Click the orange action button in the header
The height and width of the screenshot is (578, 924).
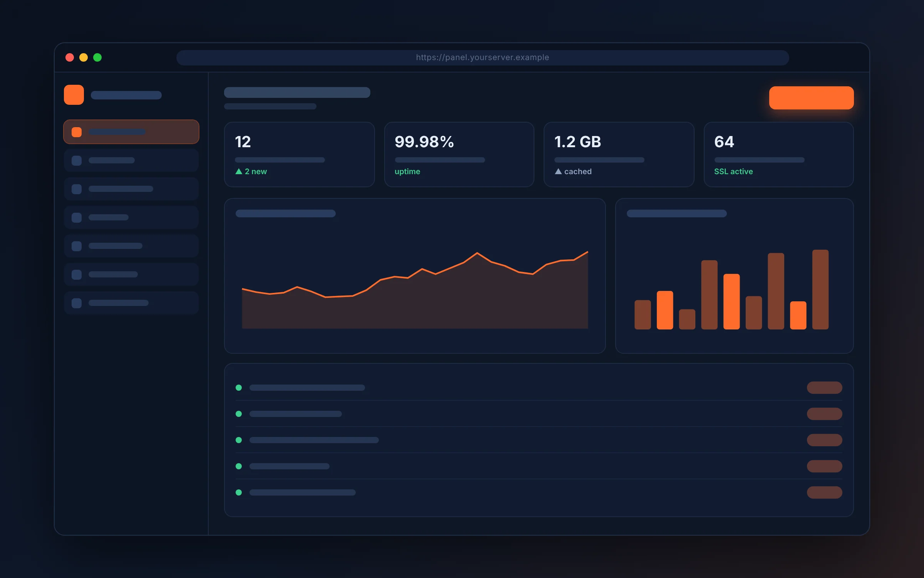[x=811, y=98]
